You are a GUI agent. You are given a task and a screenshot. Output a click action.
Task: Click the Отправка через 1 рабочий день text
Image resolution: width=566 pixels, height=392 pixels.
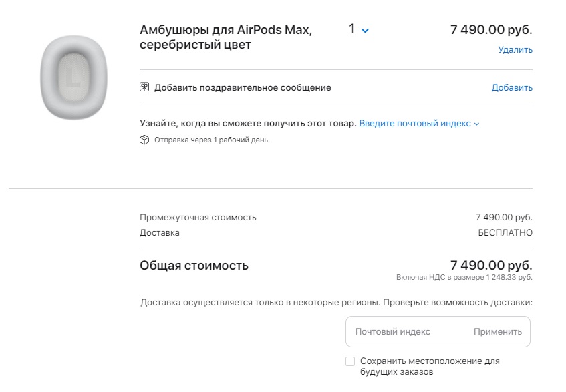pos(212,140)
